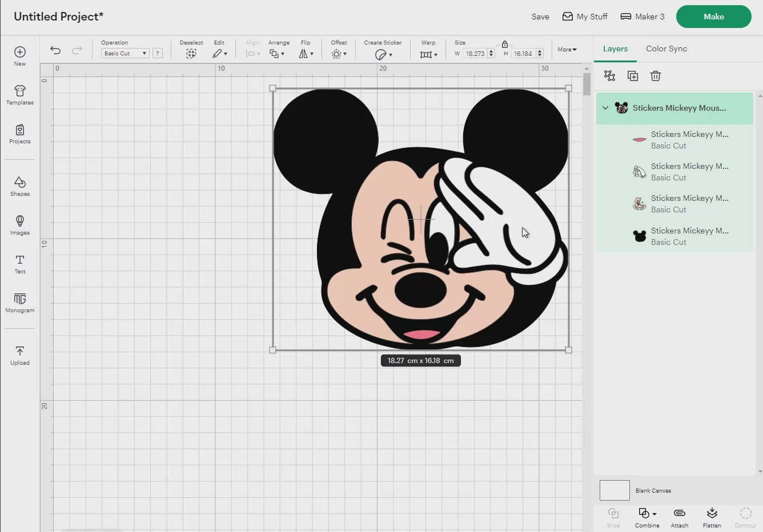Open the Images library
This screenshot has width=763, height=532.
[x=20, y=225]
